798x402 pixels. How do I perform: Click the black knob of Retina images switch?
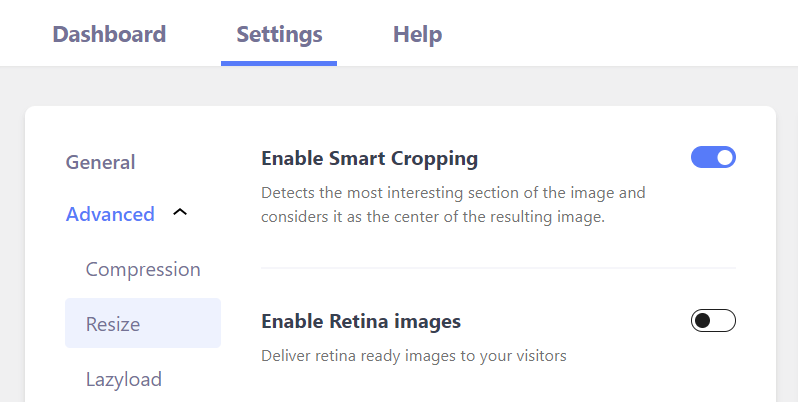tap(702, 321)
